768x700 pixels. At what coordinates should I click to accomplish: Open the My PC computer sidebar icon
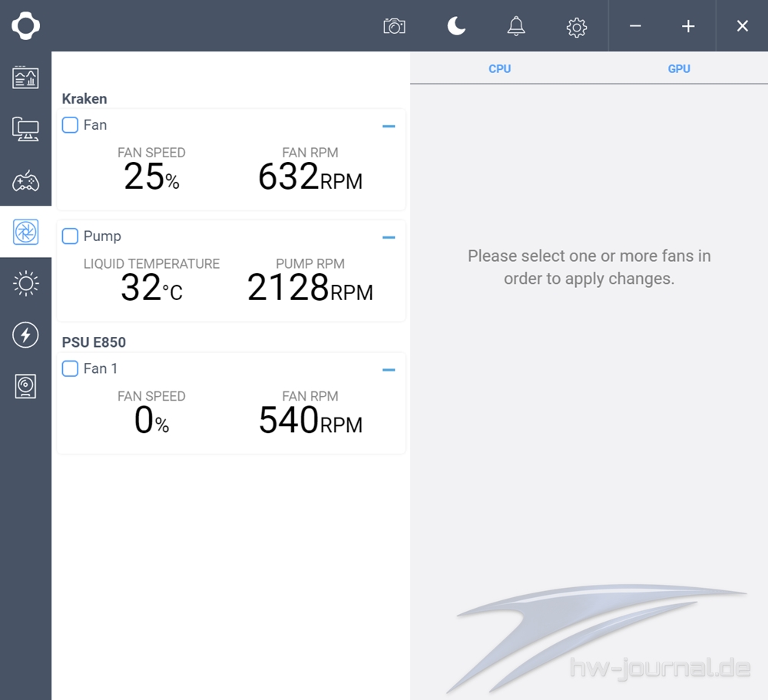tap(25, 129)
